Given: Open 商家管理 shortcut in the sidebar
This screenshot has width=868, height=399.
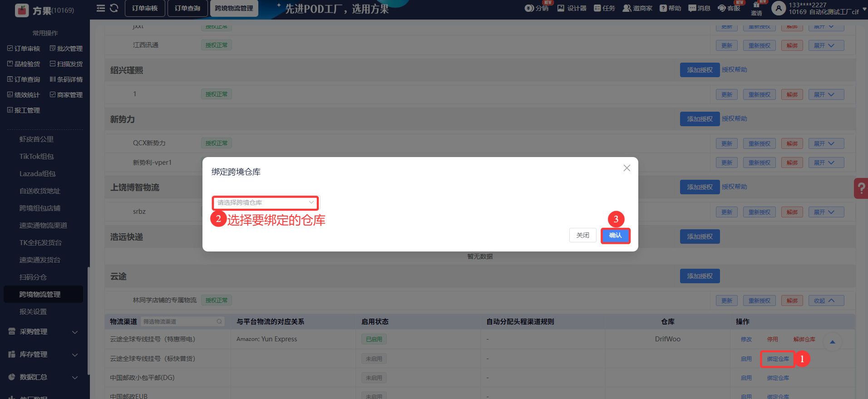Looking at the screenshot, I should (66, 95).
